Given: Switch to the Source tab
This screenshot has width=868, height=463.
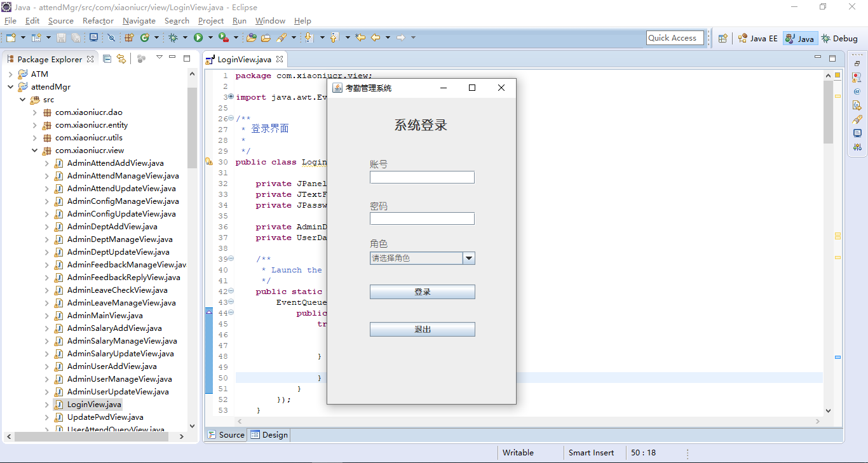Looking at the screenshot, I should tap(226, 435).
